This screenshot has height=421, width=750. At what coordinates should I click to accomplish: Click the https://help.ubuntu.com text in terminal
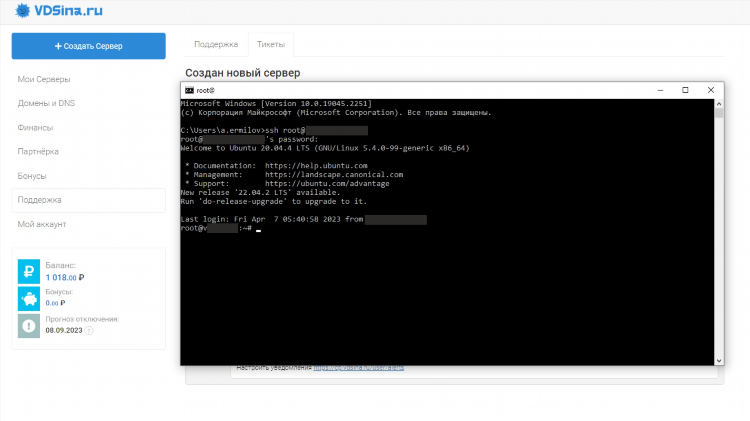(316, 166)
